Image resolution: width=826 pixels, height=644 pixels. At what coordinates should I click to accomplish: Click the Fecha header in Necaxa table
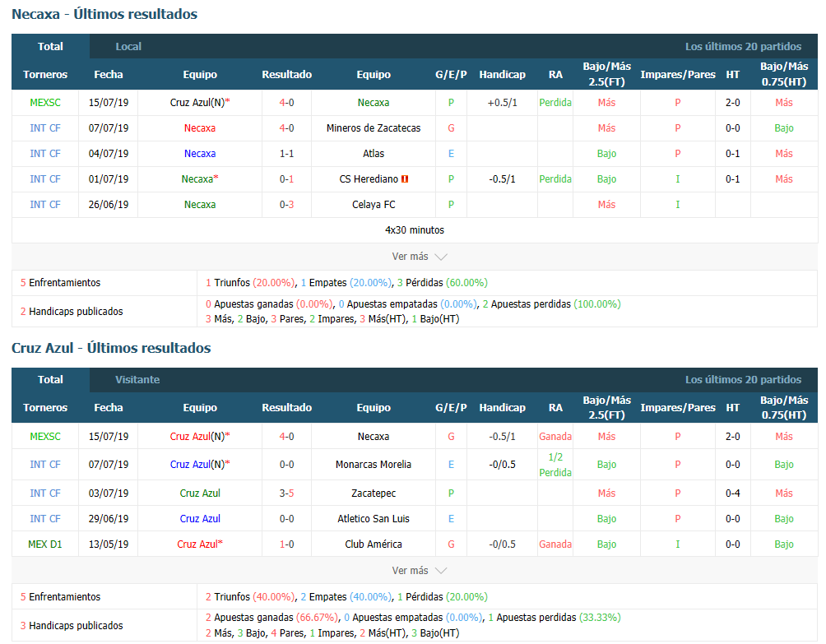tap(109, 74)
